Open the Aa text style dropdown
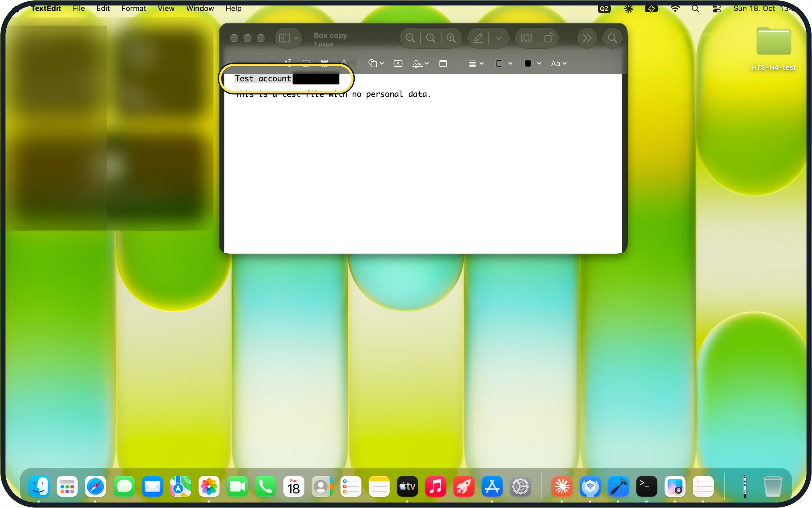Viewport: 812px width, 508px height. 559,63
